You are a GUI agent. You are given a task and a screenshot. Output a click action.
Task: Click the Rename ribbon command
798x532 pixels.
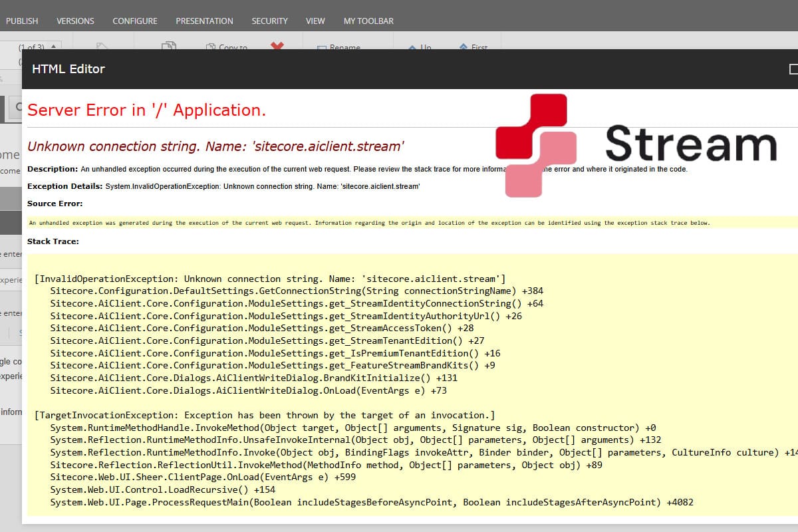pyautogui.click(x=339, y=47)
